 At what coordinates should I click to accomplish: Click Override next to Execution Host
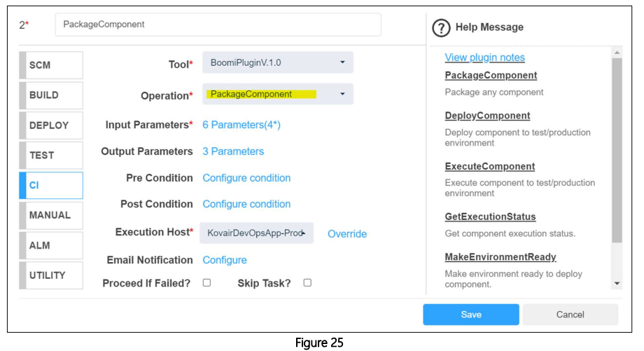pyautogui.click(x=347, y=234)
